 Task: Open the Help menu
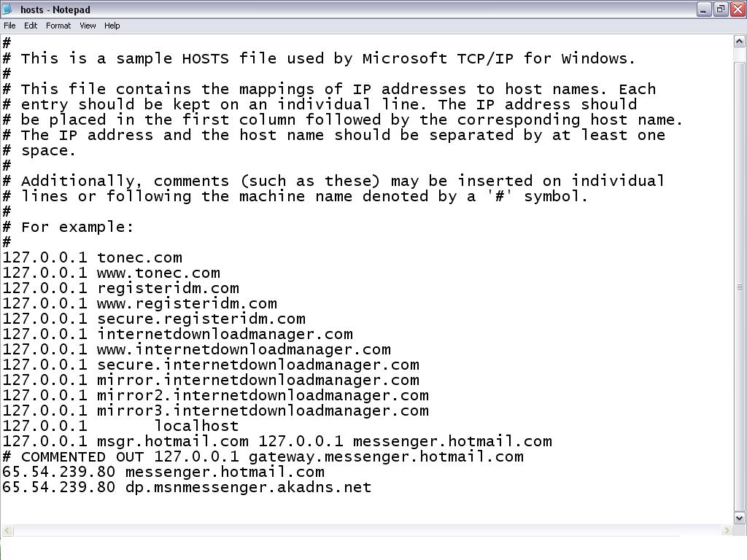pyautogui.click(x=112, y=26)
